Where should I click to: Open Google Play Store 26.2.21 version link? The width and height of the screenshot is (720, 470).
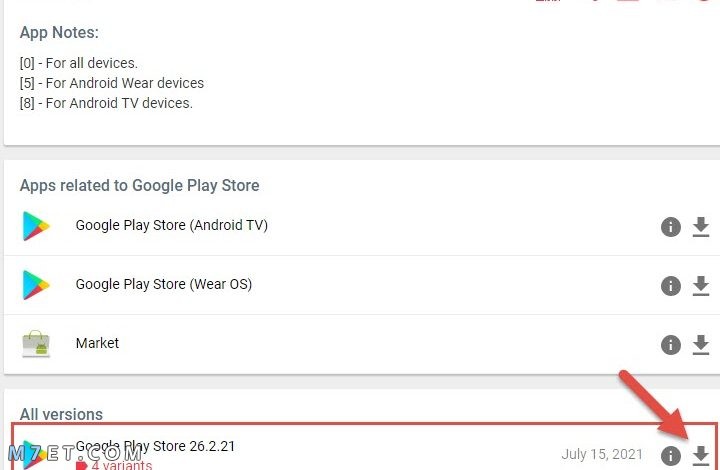pyautogui.click(x=155, y=446)
